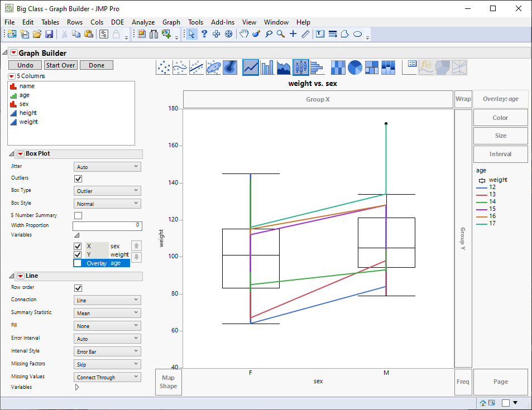
Task: Activate the Grabber hand tool
Action: click(x=244, y=35)
